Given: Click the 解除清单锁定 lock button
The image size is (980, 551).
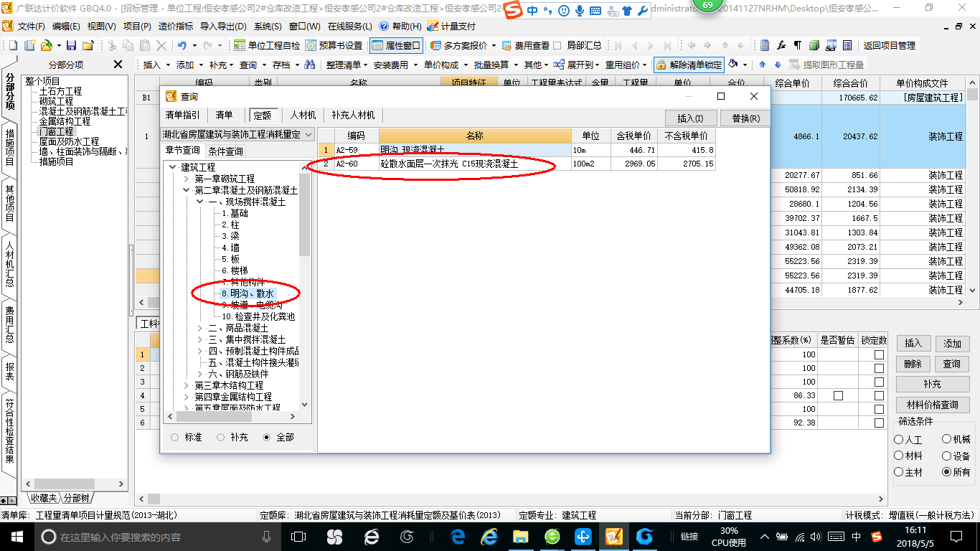Looking at the screenshot, I should 688,65.
